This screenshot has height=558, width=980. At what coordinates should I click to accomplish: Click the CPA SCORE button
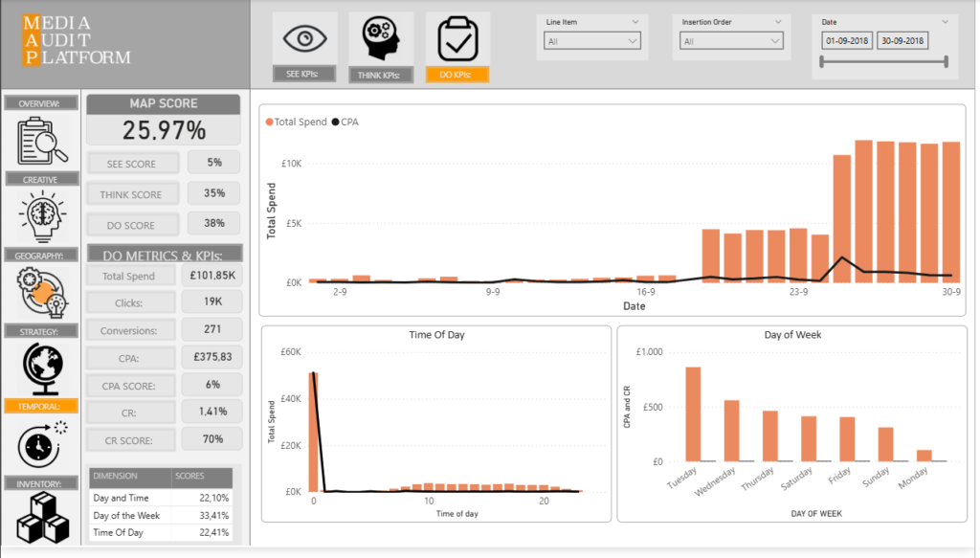click(x=133, y=386)
